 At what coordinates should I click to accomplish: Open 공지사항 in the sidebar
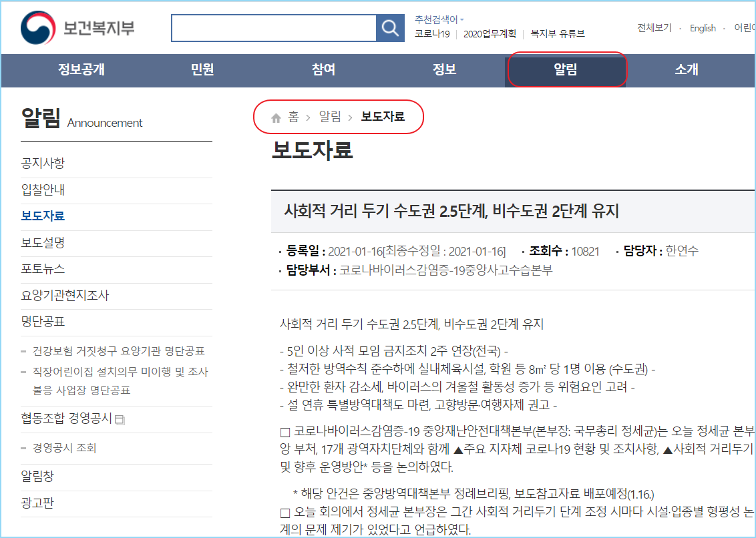coord(43,163)
